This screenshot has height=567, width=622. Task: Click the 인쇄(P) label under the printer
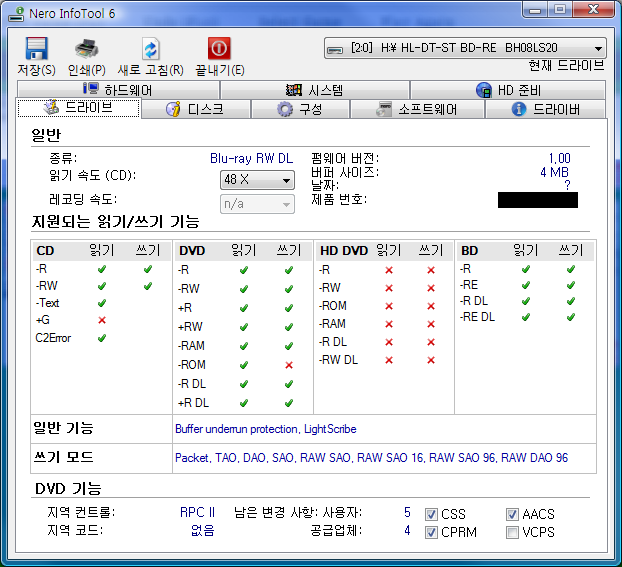(x=87, y=70)
